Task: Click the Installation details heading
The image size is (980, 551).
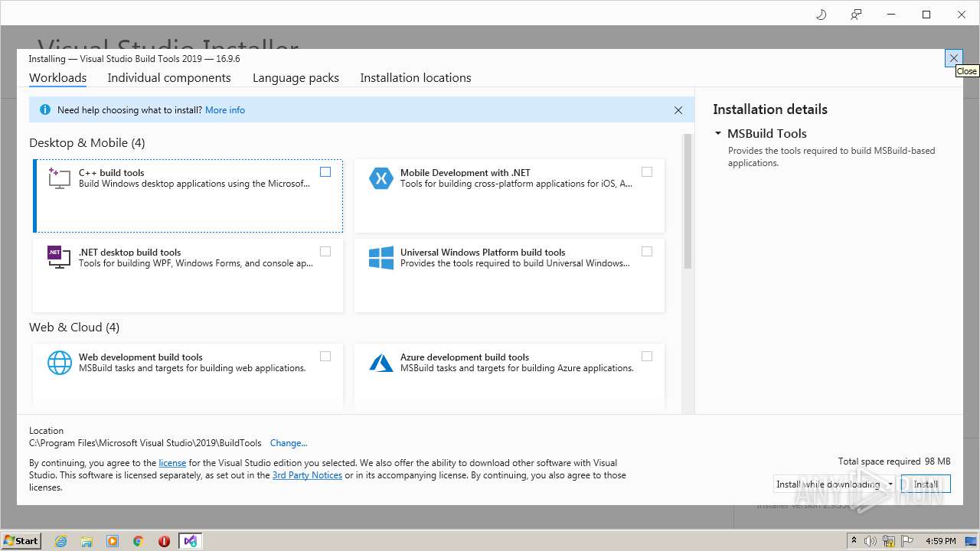Action: 770,109
